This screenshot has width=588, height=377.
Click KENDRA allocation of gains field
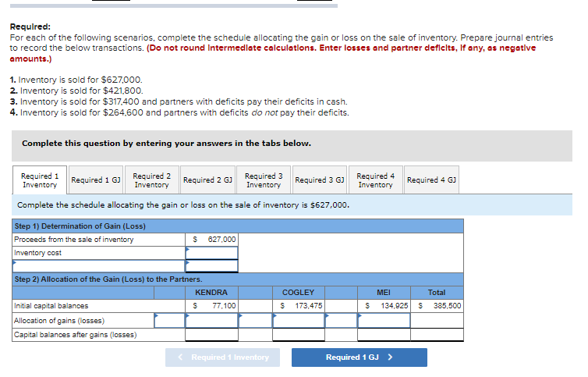pos(212,320)
